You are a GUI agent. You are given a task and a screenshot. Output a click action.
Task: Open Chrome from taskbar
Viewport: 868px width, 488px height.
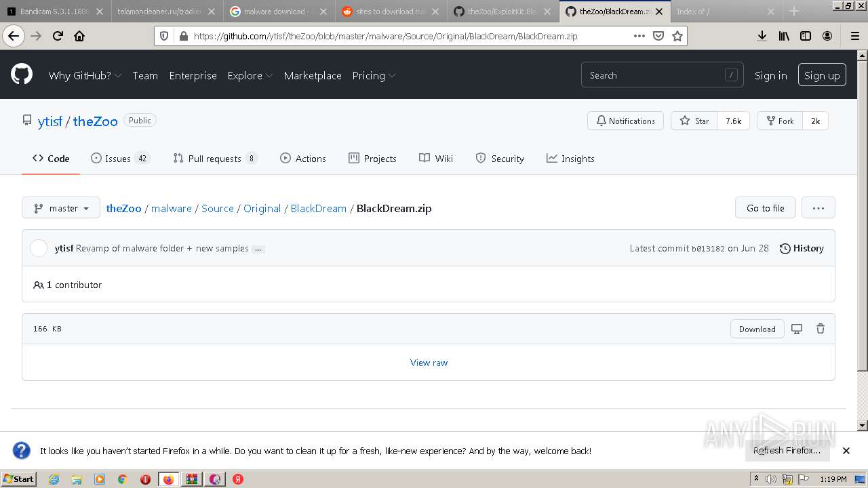(122, 479)
